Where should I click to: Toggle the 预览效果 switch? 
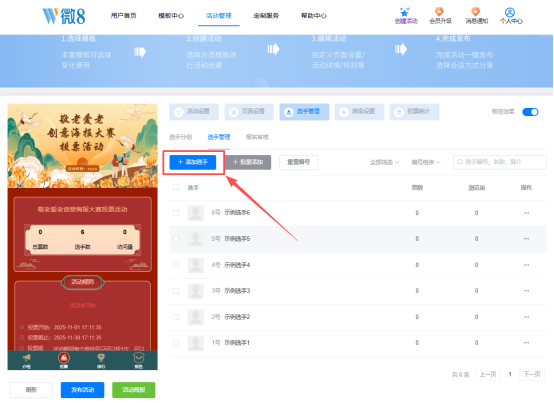click(530, 112)
